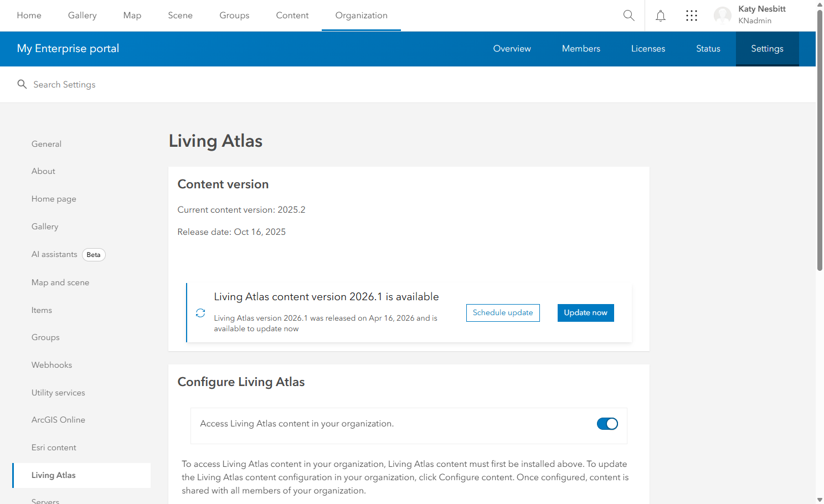The image size is (824, 504).
Task: Open AI assistants beta settings
Action: [x=54, y=254]
